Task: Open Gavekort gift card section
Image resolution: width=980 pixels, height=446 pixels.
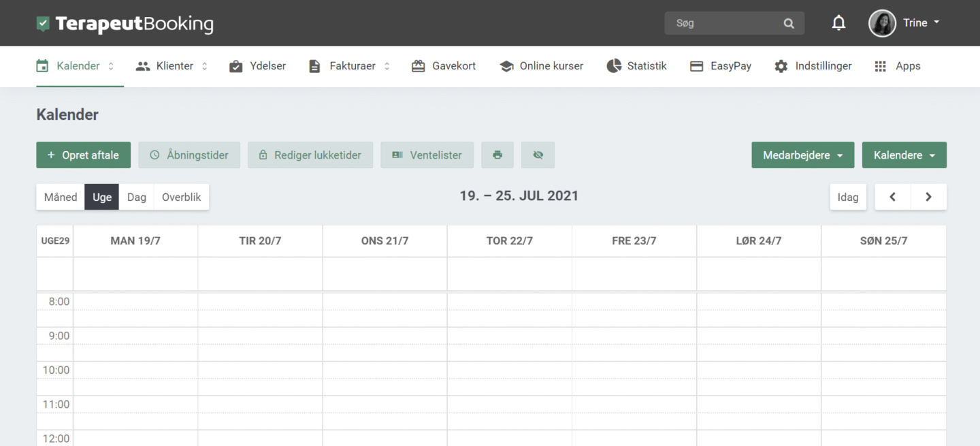Action: tap(444, 66)
